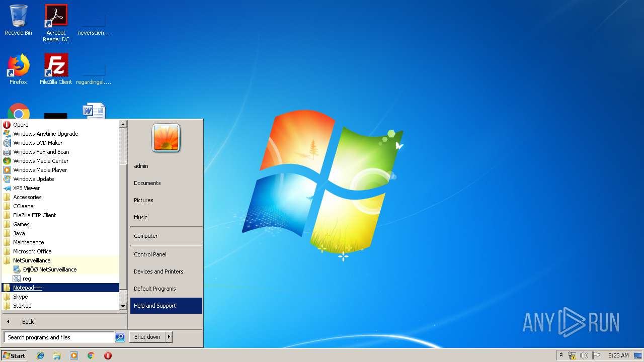Viewport: 644px width, 362px height.
Task: Open Action Center flag icon
Action: pyautogui.click(x=596, y=355)
